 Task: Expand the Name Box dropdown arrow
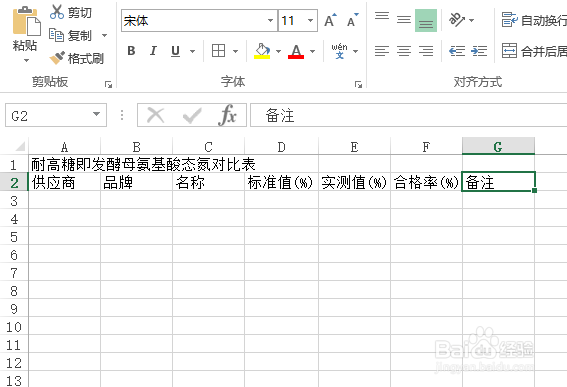click(96, 114)
